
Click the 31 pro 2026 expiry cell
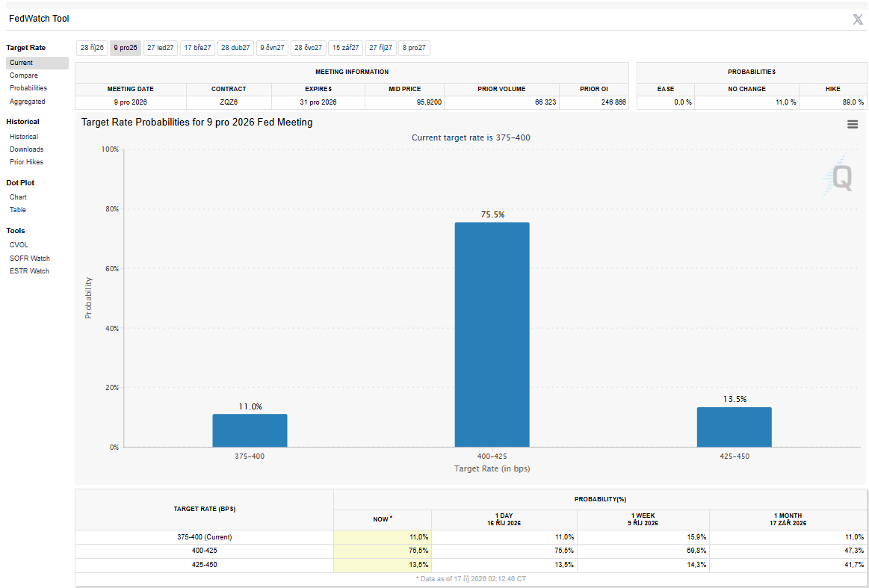point(318,102)
